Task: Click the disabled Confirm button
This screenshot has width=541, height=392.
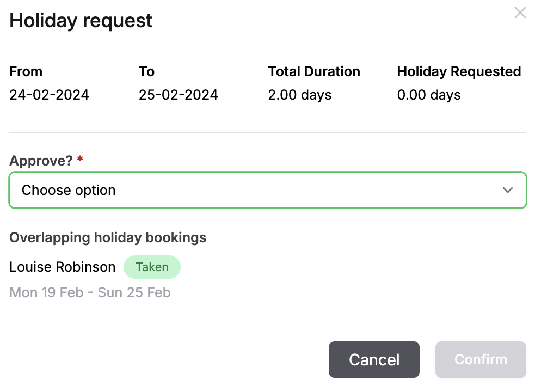Action: pos(480,359)
